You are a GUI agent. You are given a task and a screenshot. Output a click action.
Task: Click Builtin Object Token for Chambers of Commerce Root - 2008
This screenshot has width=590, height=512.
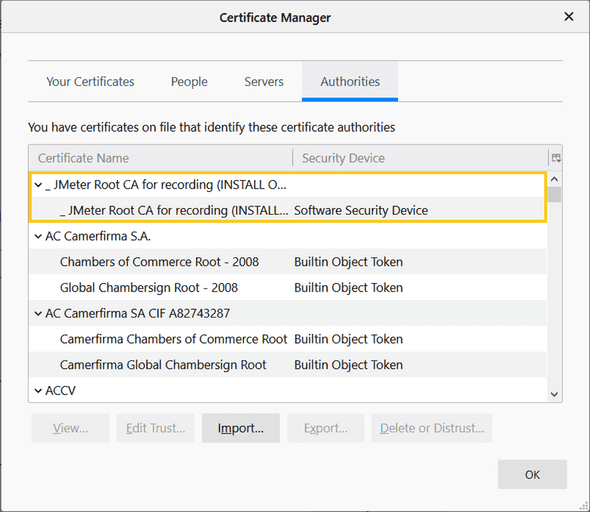(348, 262)
